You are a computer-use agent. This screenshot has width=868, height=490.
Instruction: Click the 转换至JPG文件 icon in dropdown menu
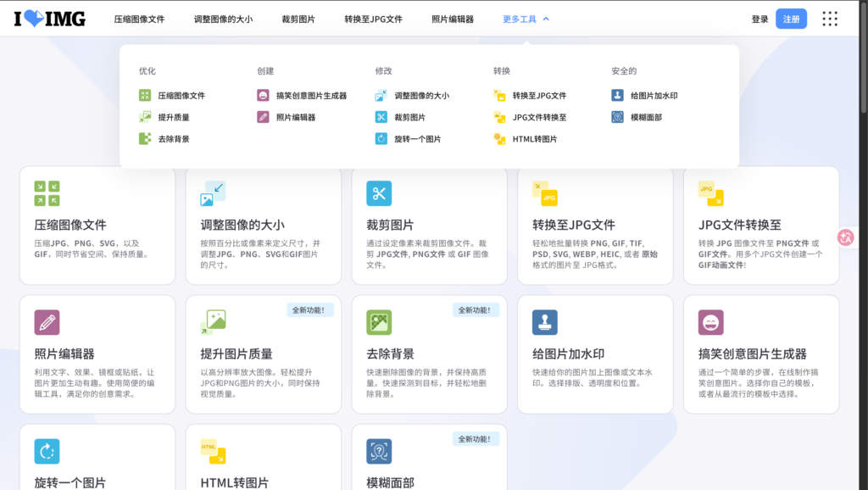499,95
